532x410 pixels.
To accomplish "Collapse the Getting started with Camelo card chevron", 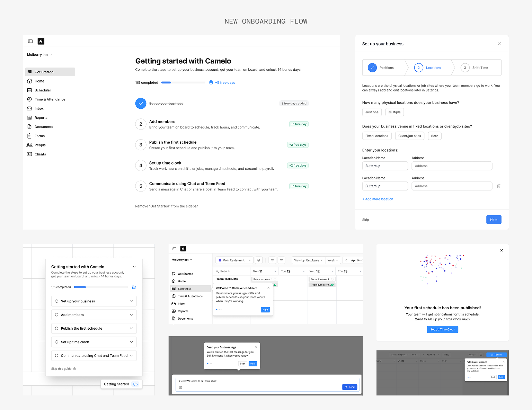I will [x=134, y=267].
